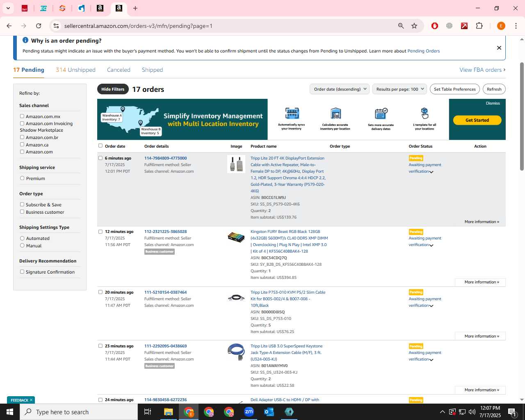This screenshot has width=525, height=420.
Task: Switch to Canceled tab
Action: pos(119,70)
